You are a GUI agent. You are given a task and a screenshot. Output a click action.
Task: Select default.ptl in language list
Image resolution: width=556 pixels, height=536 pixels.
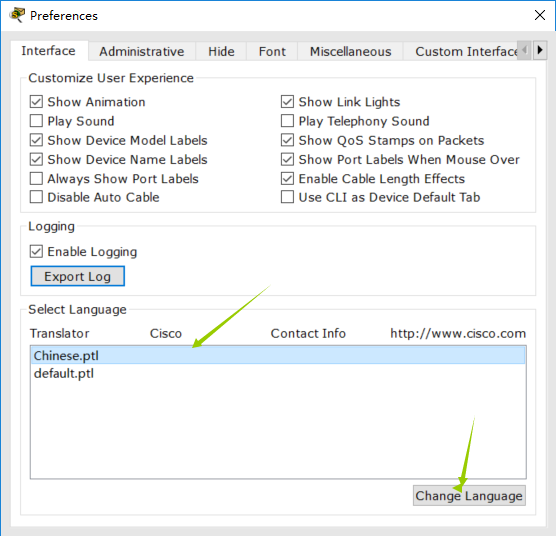coord(278,373)
